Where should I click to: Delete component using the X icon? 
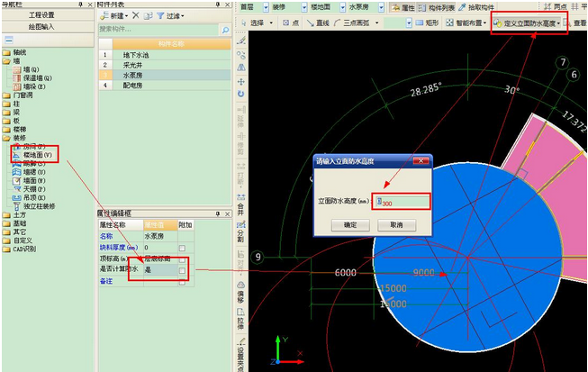136,15
